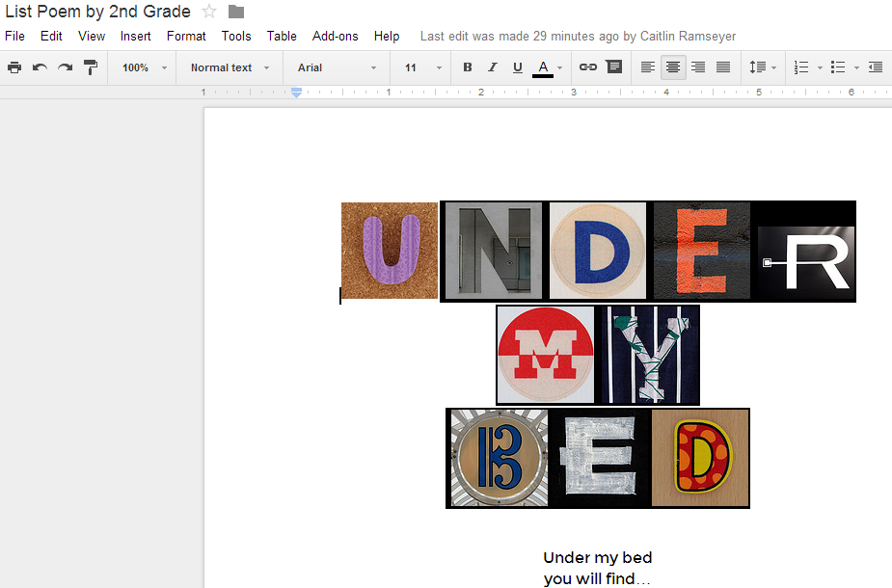Click the Redo arrow icon
The image size is (892, 588).
[x=65, y=67]
